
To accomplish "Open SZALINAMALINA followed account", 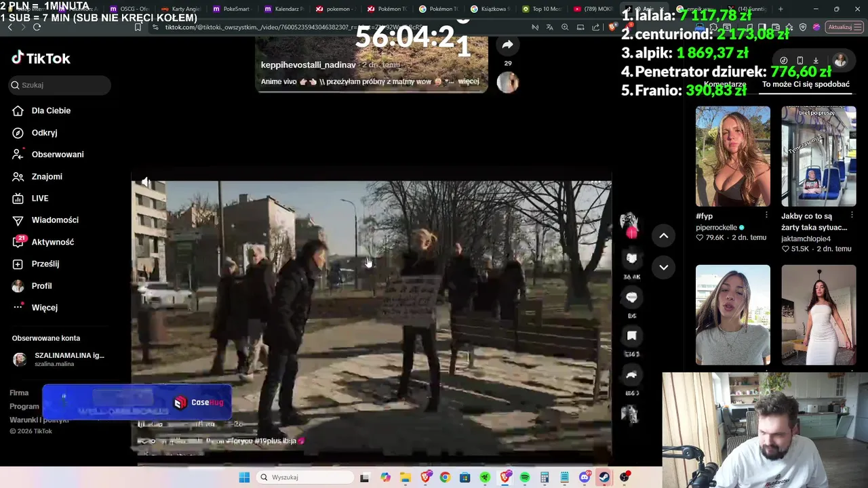I will pyautogui.click(x=60, y=359).
